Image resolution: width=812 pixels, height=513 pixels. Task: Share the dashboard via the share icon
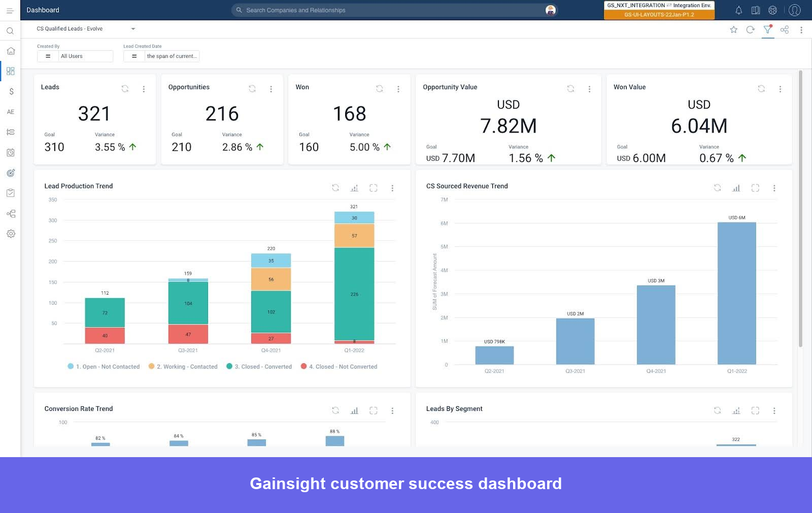point(785,29)
